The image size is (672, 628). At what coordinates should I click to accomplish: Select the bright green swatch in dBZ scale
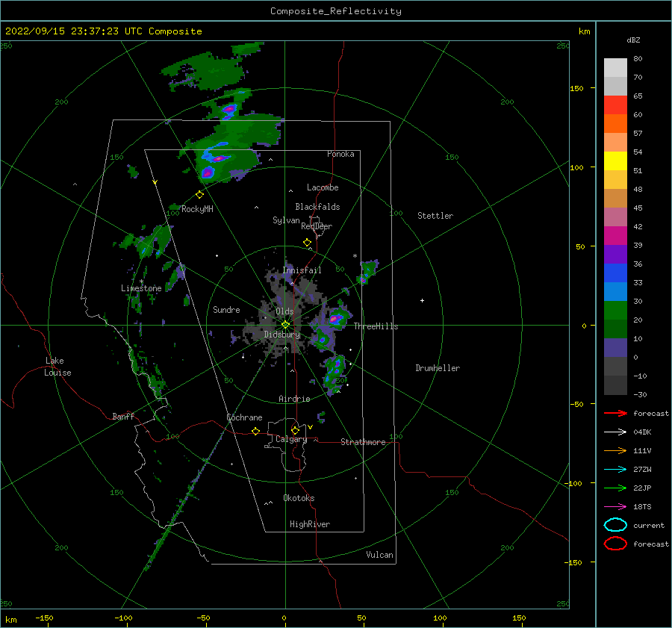[615, 310]
